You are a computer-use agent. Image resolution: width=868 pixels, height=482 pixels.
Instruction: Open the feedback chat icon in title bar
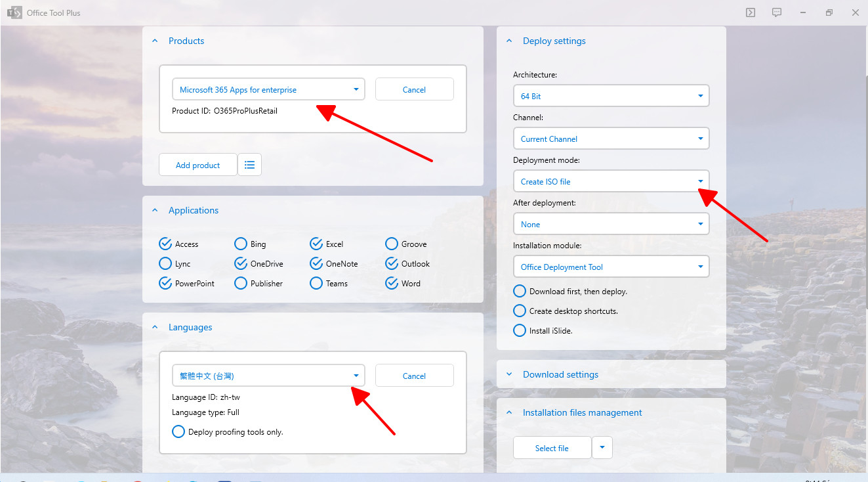click(777, 12)
